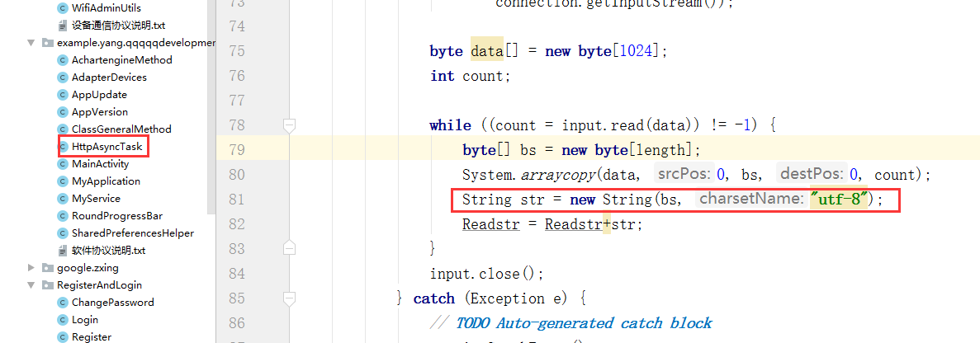Click the 设备通信协议说明.txt file icon
Image resolution: width=980 pixels, height=343 pixels.
coord(62,26)
